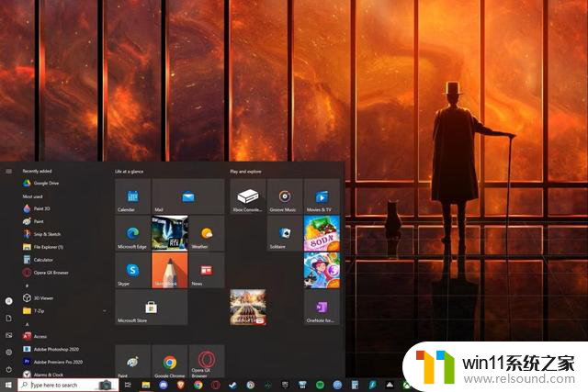Open Calculator from the taskbar
The image size is (588, 392).
[x=355, y=385]
